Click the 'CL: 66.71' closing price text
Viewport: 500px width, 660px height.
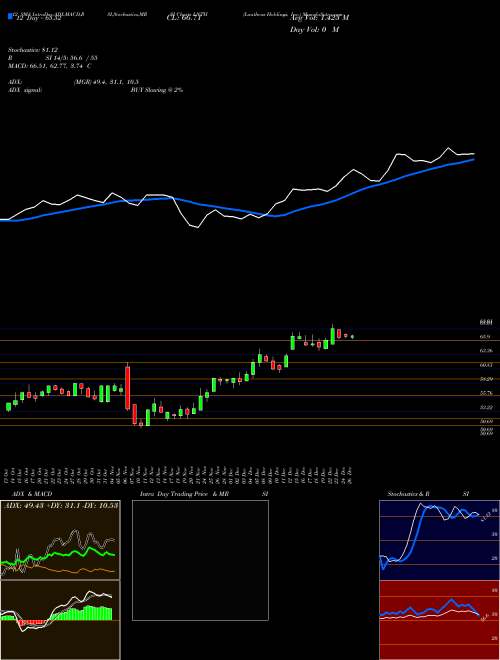[x=184, y=18]
